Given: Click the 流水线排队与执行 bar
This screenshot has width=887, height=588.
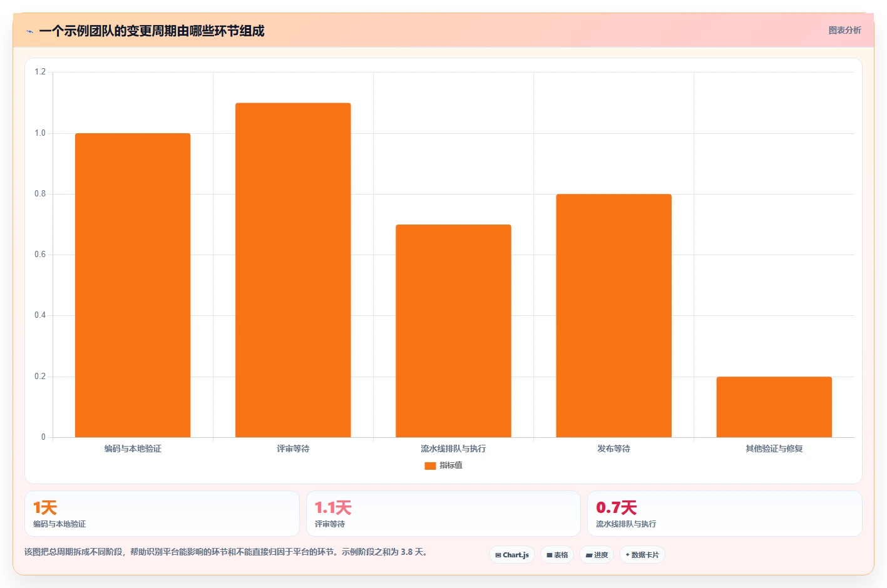Looking at the screenshot, I should [453, 331].
